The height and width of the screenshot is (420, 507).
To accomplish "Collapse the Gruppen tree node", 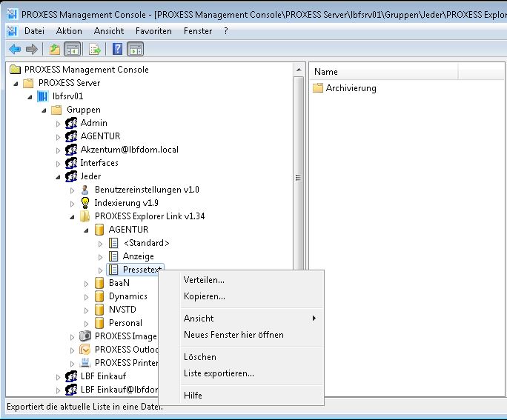I will (44, 110).
